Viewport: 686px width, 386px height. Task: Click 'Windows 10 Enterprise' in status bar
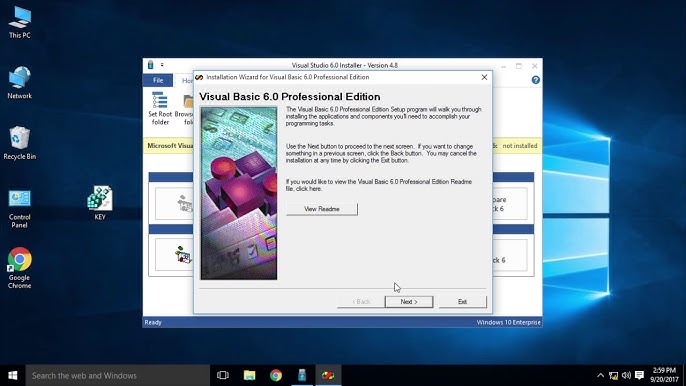(508, 322)
